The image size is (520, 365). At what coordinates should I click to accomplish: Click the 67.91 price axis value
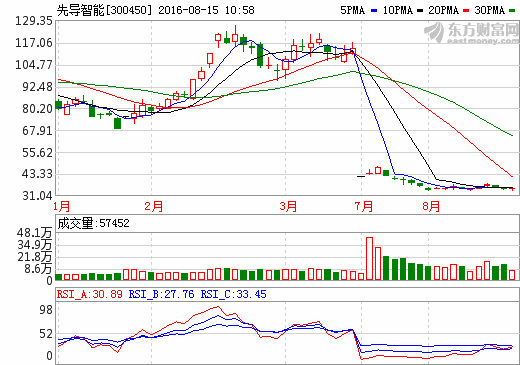click(x=37, y=130)
